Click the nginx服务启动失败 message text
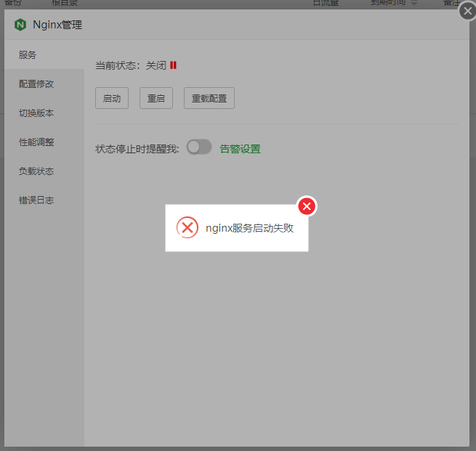The image size is (476, 451). (x=249, y=228)
